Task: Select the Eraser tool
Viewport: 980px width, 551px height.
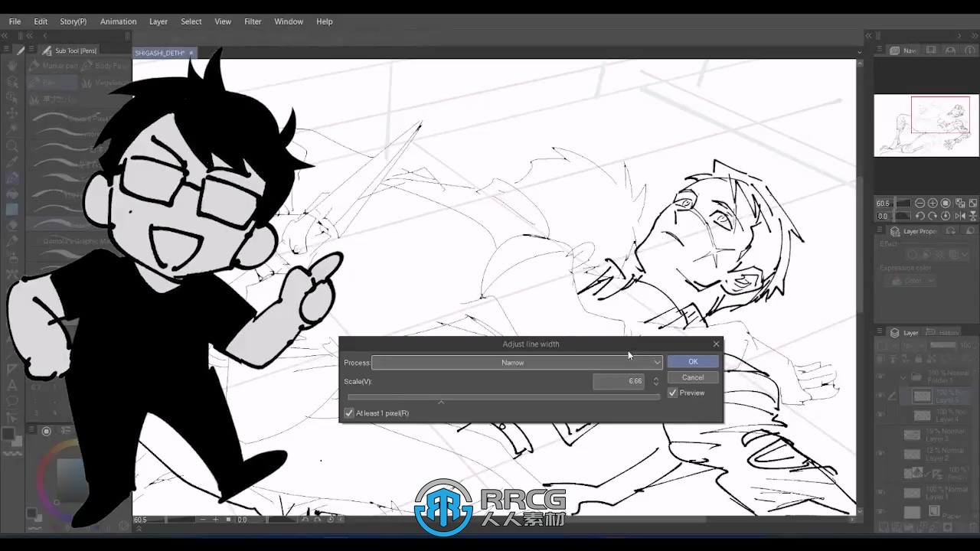Action: [12, 227]
